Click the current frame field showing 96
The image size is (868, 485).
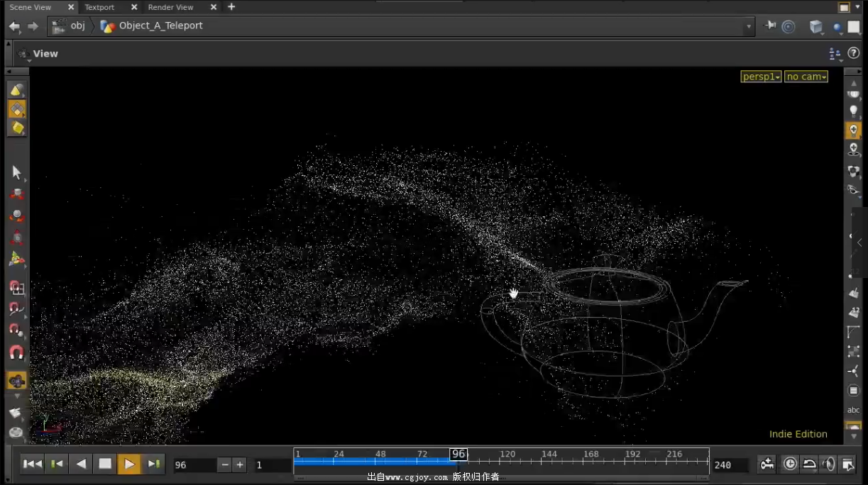194,465
